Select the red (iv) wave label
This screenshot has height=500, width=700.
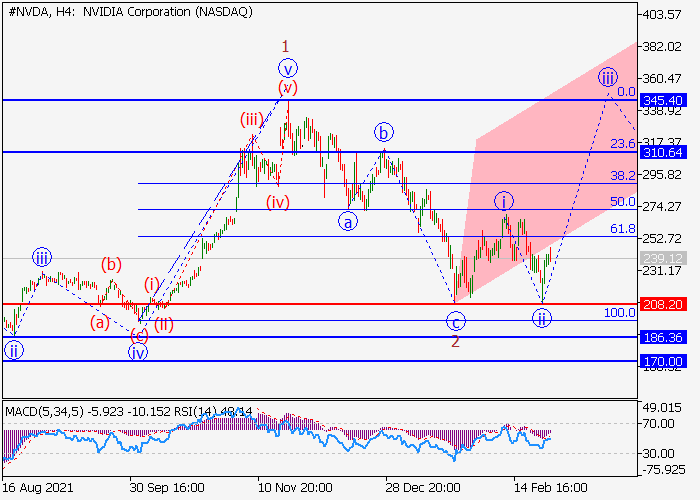tap(278, 202)
